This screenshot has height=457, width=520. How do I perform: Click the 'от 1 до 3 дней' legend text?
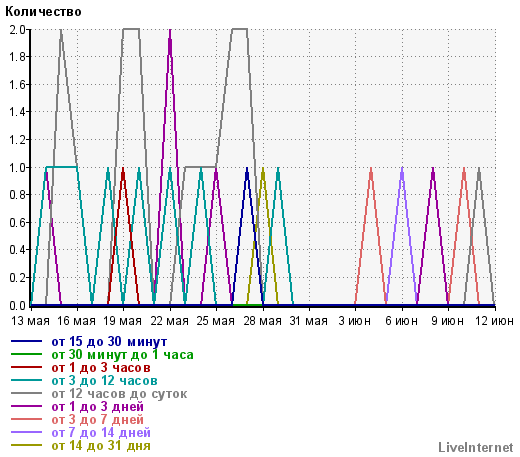[98, 407]
